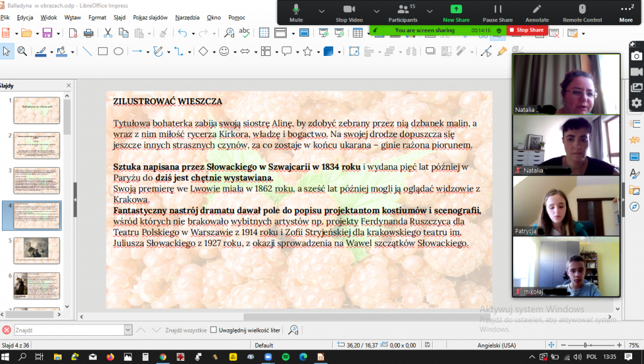Pick the Insert Line tool
Image resolution: width=644 pixels, height=364 pixels.
tap(87, 52)
